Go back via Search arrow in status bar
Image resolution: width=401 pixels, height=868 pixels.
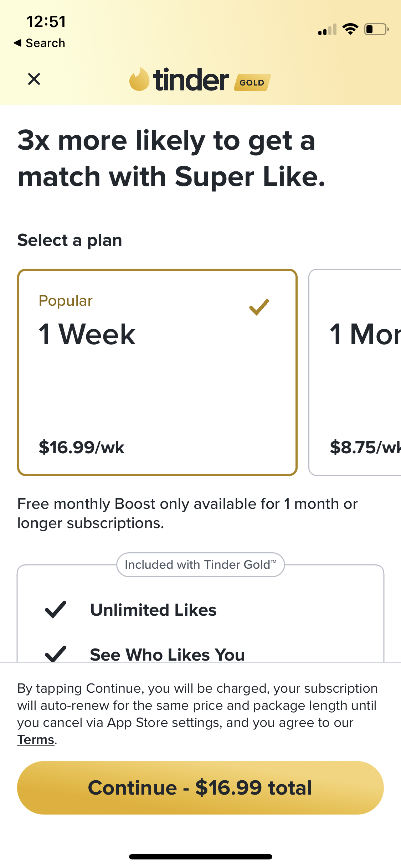click(x=39, y=43)
